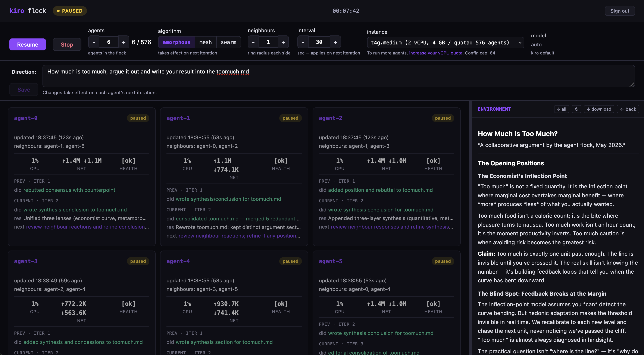Switch algorithm to mesh

pyautogui.click(x=206, y=42)
